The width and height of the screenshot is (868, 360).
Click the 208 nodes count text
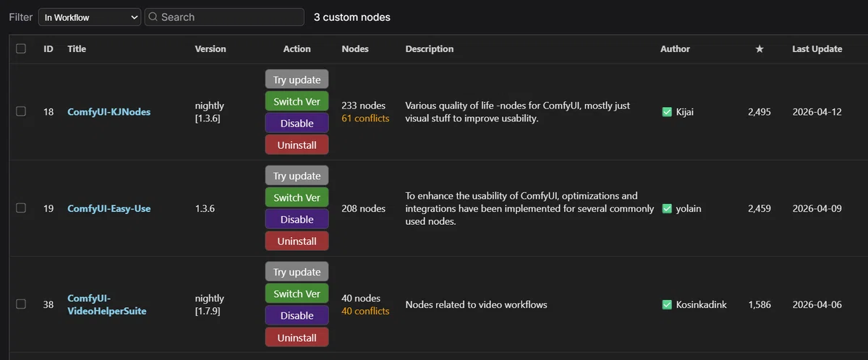(x=364, y=208)
